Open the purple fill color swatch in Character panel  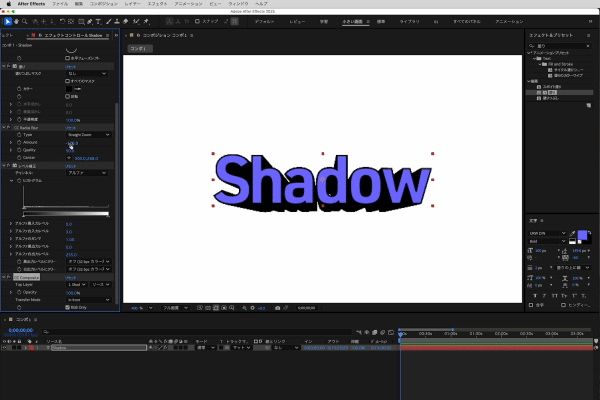coord(582,235)
